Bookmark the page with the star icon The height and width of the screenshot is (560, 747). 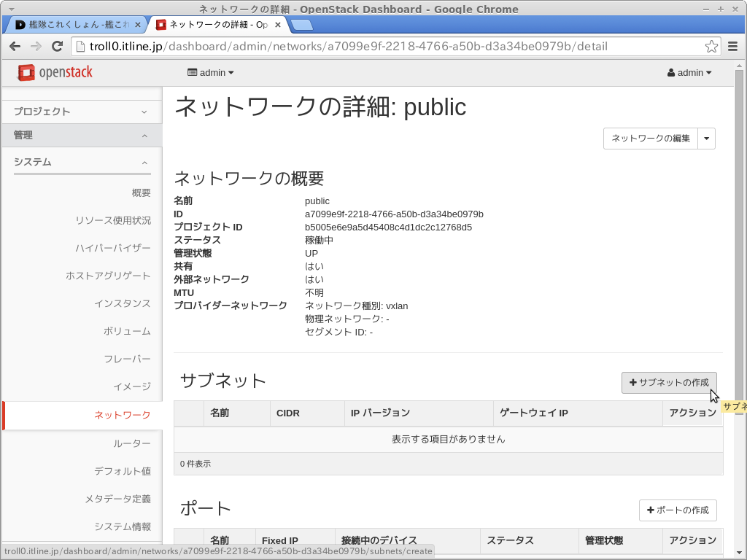pos(711,47)
